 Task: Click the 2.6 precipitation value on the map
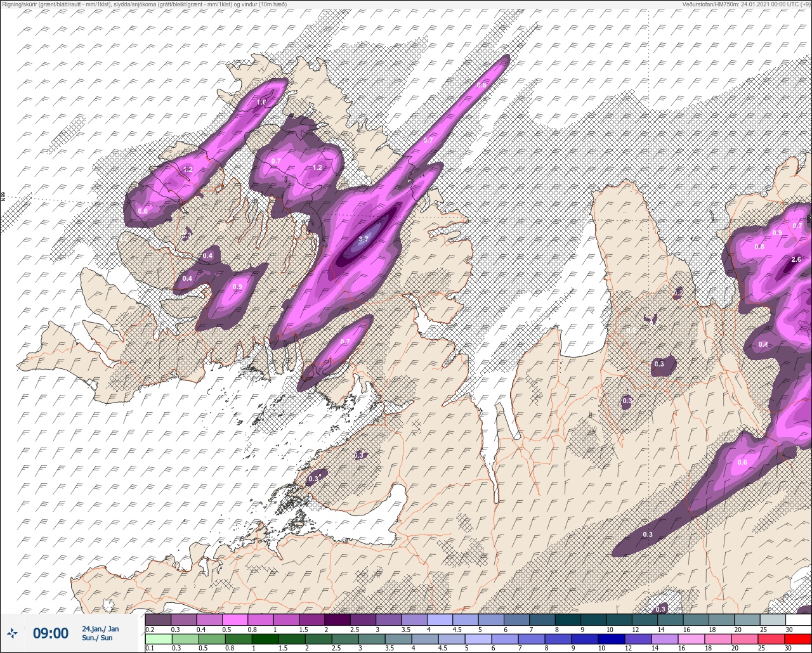click(x=797, y=259)
